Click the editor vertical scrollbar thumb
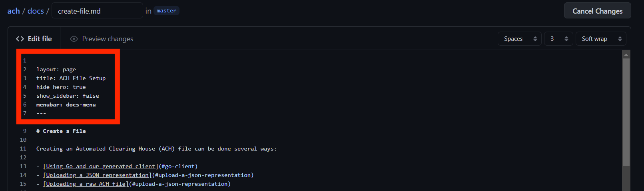The height and width of the screenshot is (191, 644). click(x=626, y=112)
